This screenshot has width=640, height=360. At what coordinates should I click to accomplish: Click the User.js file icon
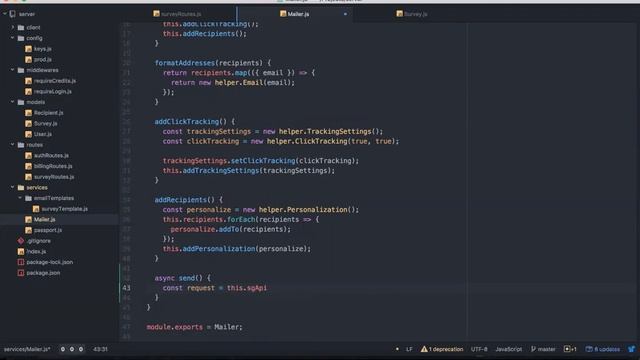click(28, 134)
